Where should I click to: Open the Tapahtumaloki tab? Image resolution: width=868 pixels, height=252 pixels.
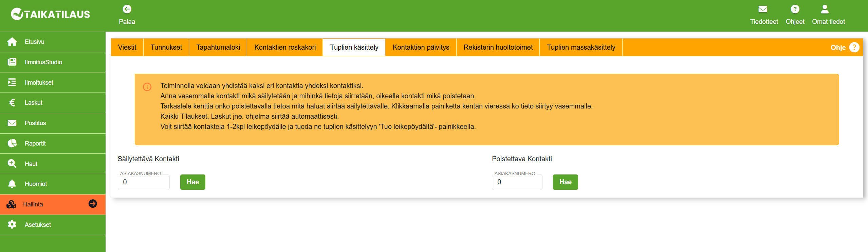coord(218,47)
